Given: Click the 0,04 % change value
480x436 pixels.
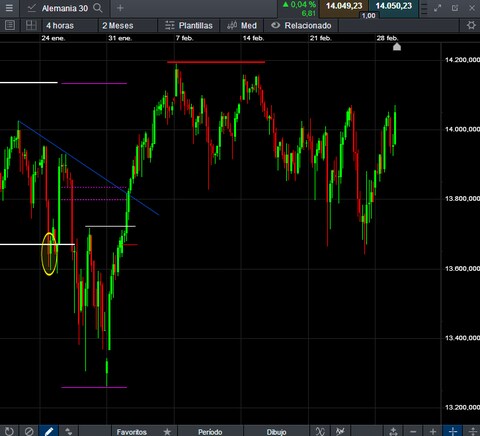Looking at the screenshot, I should coord(303,5).
